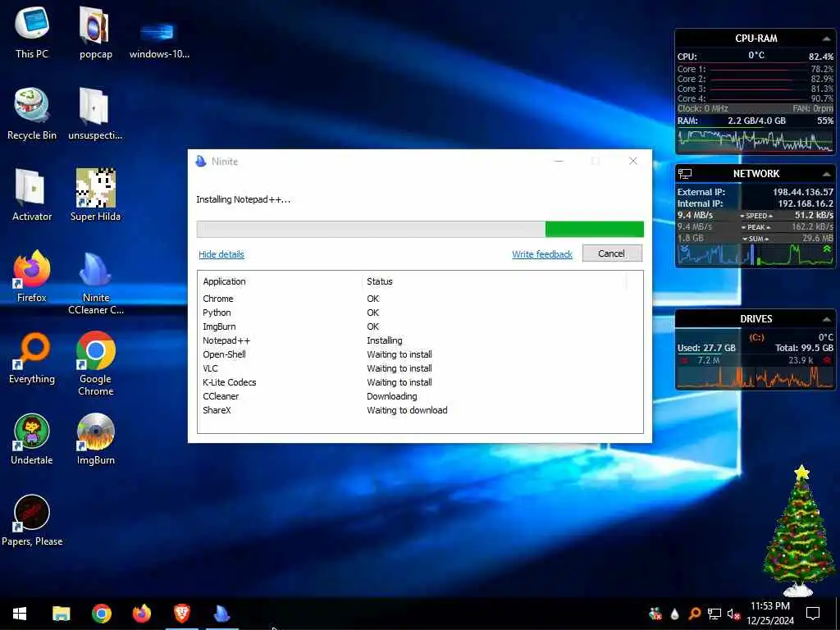Viewport: 840px width, 630px height.
Task: Close the Ninite window
Action: click(x=632, y=161)
